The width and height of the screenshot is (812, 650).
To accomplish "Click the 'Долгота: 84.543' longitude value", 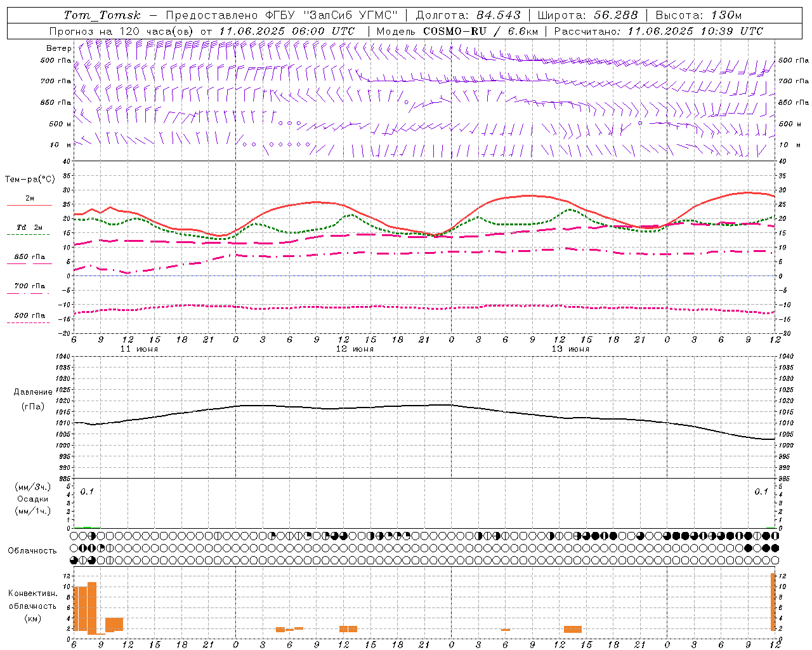I will (x=468, y=15).
